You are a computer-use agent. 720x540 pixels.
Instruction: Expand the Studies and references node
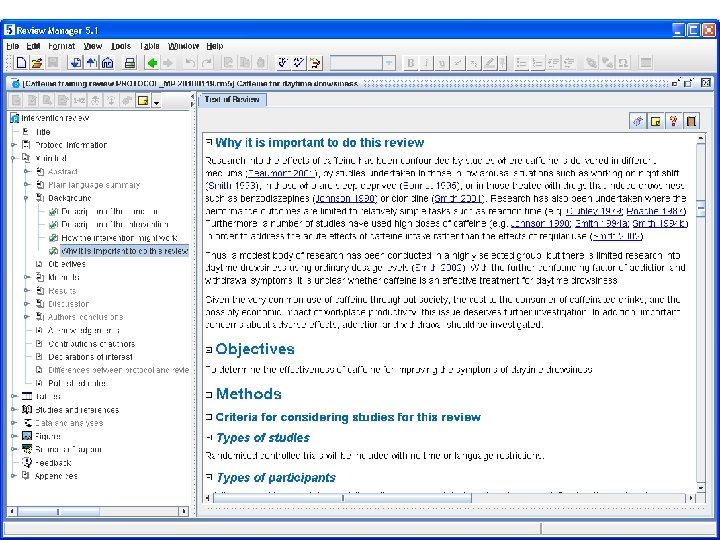pos(14,410)
